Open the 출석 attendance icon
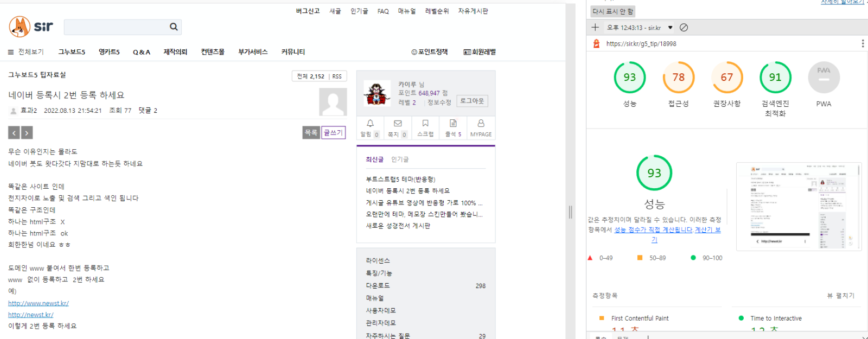The width and height of the screenshot is (868, 339). pos(453,127)
